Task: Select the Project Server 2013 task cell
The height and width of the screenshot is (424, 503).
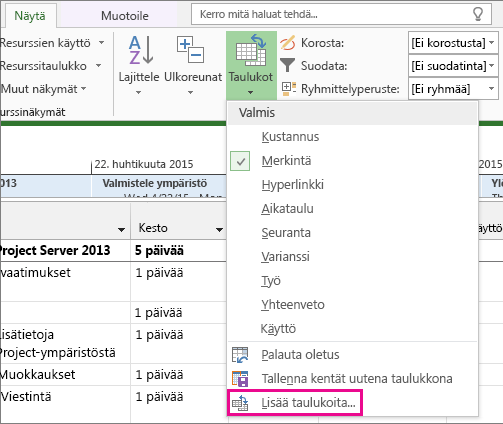Action: 65,251
